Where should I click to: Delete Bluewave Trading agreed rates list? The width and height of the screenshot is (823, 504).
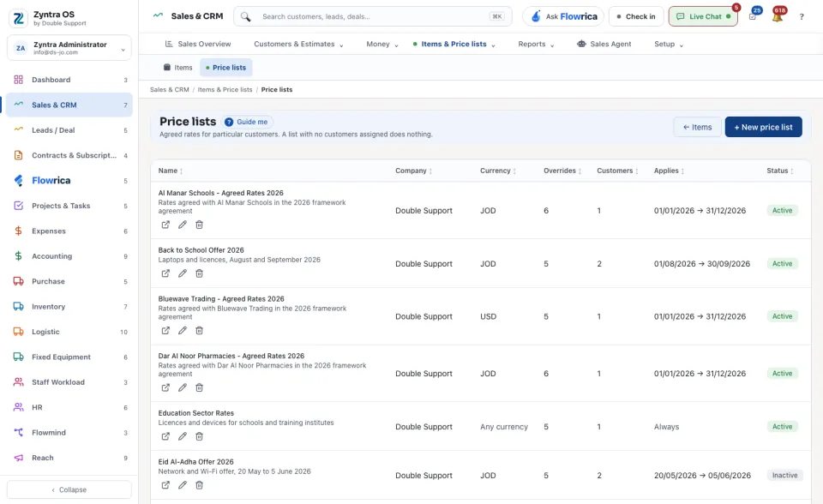[x=200, y=331]
